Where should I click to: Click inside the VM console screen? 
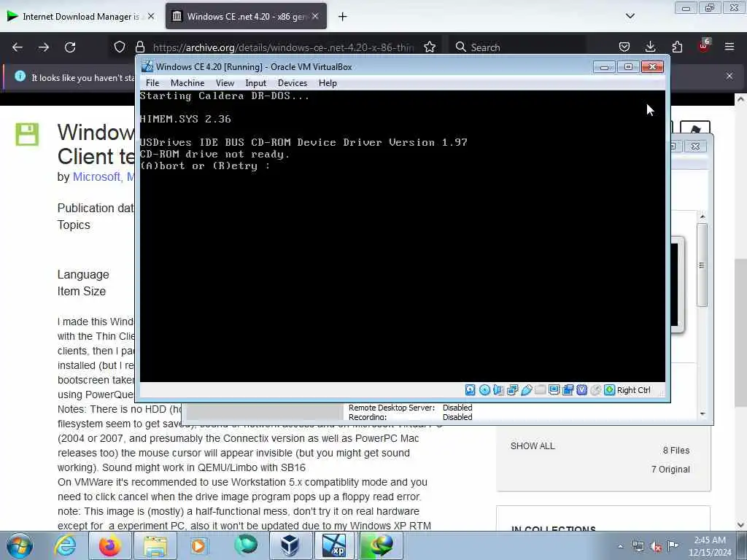click(x=402, y=236)
